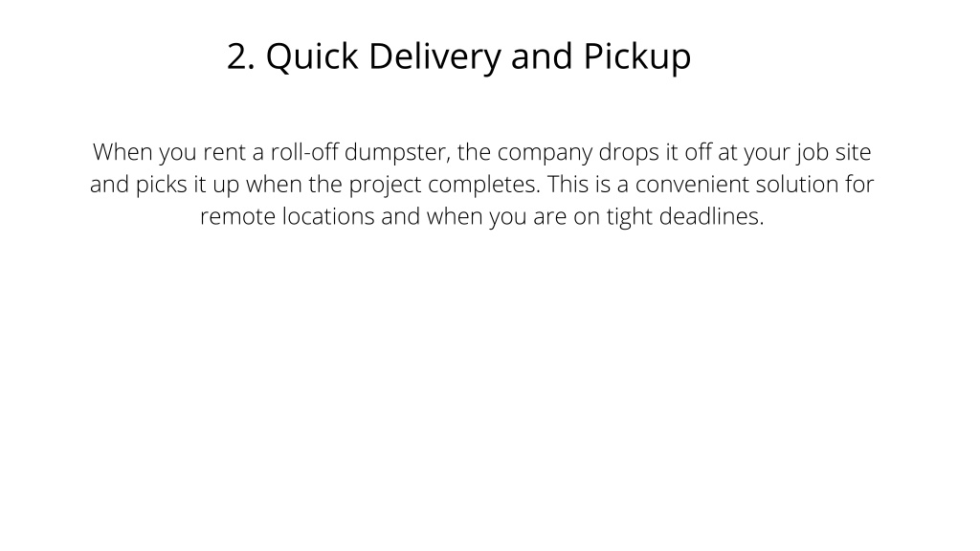Click the word "When" starting the paragraph
The width and height of the screenshot is (980, 551).
coord(122,152)
